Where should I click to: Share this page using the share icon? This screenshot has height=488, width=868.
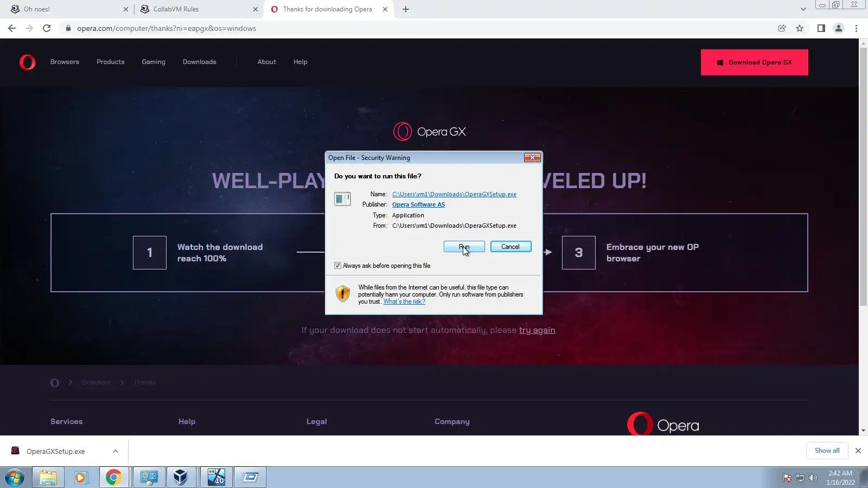tap(782, 28)
